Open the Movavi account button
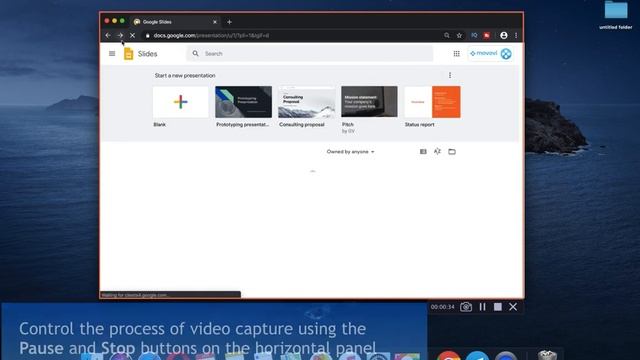 (490, 53)
